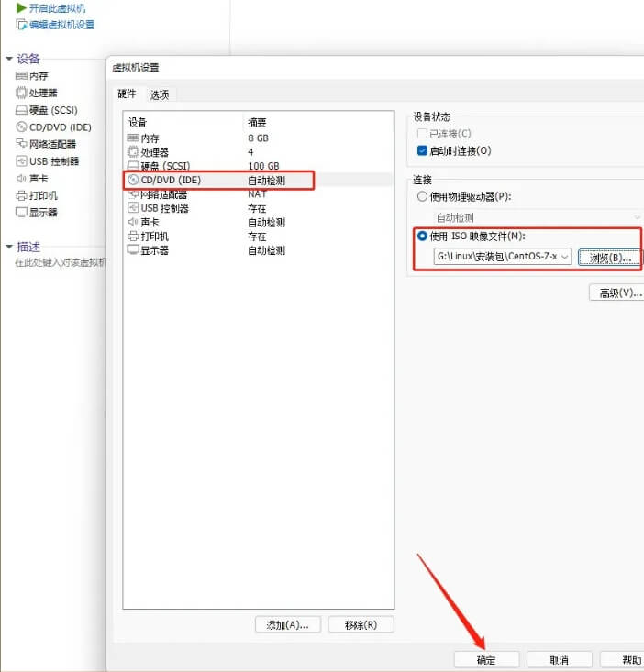Collapse the 设备 section in left panel

click(x=9, y=59)
